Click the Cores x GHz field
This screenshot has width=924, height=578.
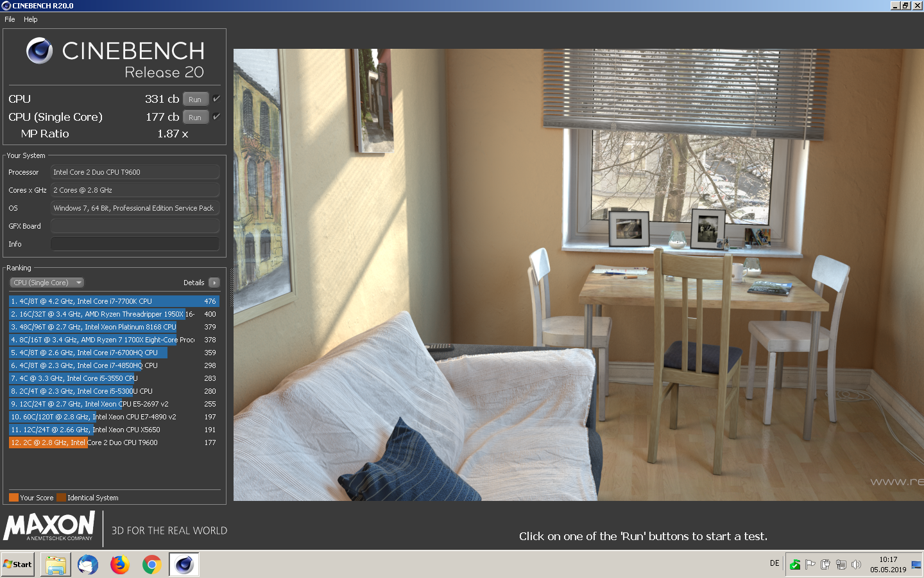[x=135, y=190]
